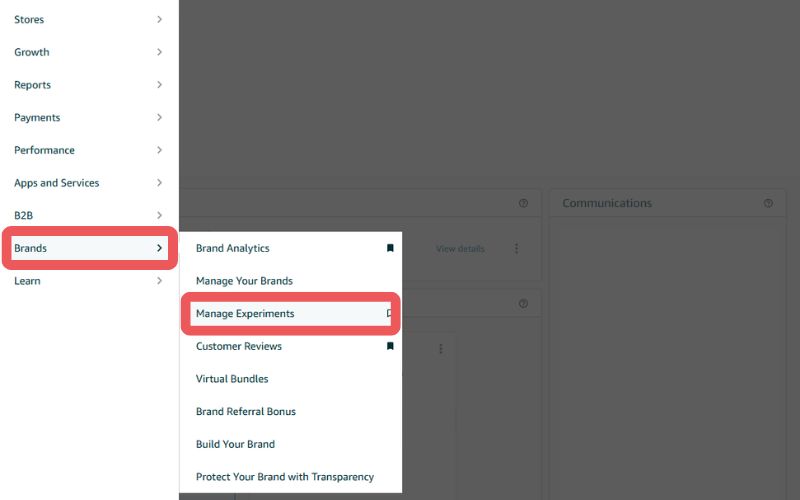Toggle bookmark for Brand Analytics
The height and width of the screenshot is (500, 800).
coord(390,248)
